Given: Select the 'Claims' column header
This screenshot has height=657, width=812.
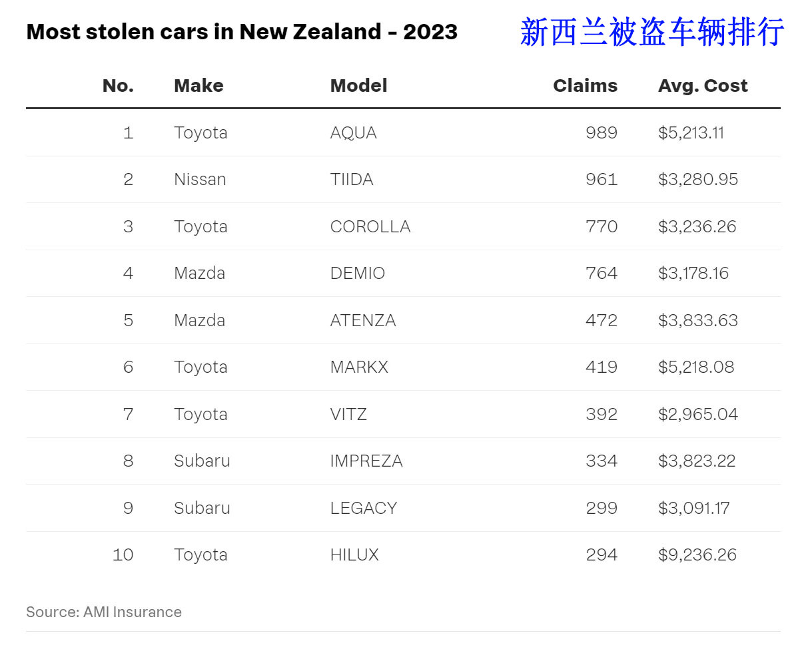Looking at the screenshot, I should [585, 86].
